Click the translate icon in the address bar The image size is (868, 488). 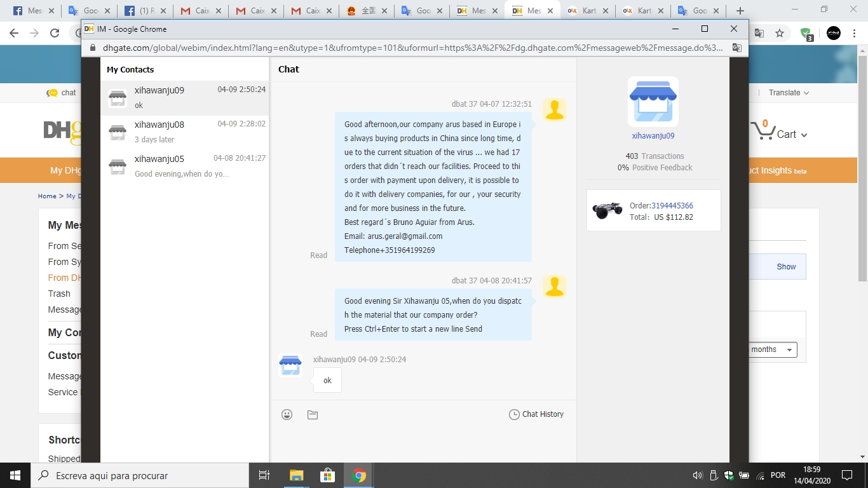[738, 47]
